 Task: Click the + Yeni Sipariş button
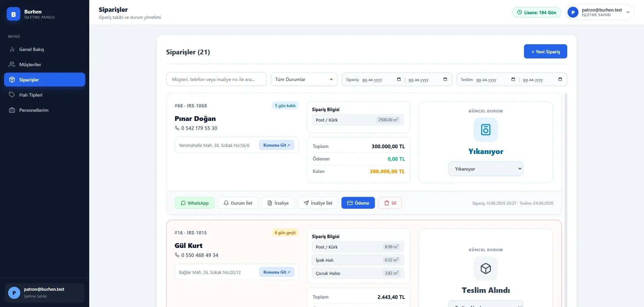click(x=546, y=51)
